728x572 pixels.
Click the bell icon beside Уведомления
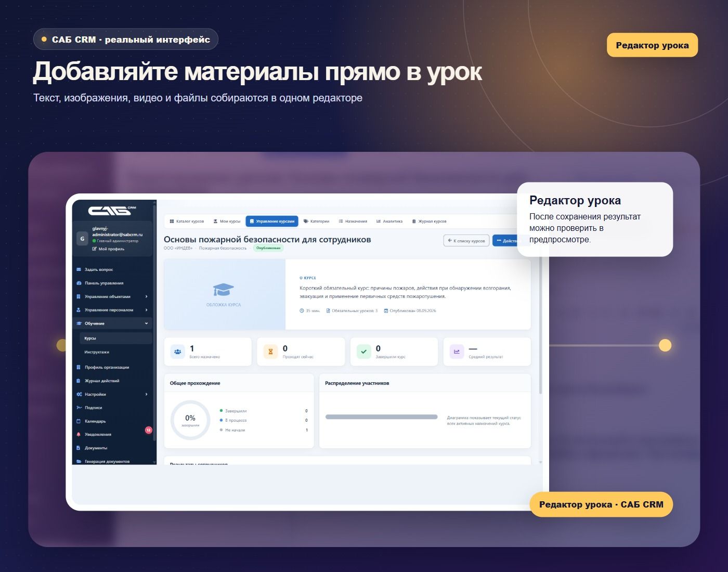point(79,434)
